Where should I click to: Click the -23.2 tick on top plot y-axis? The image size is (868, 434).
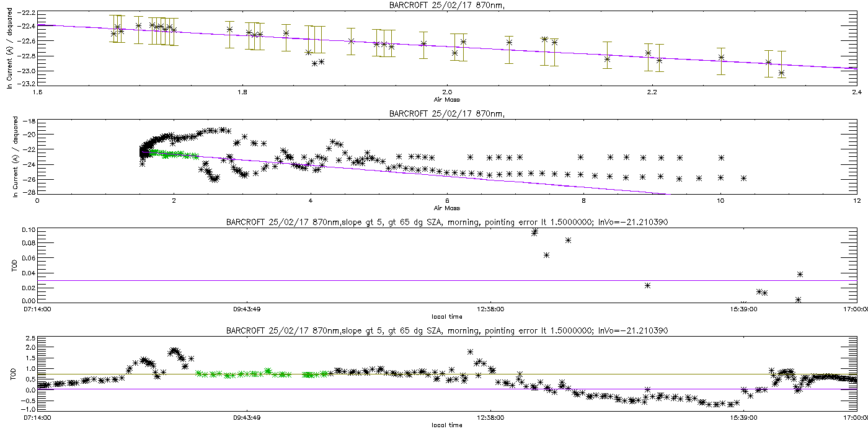tap(27, 85)
